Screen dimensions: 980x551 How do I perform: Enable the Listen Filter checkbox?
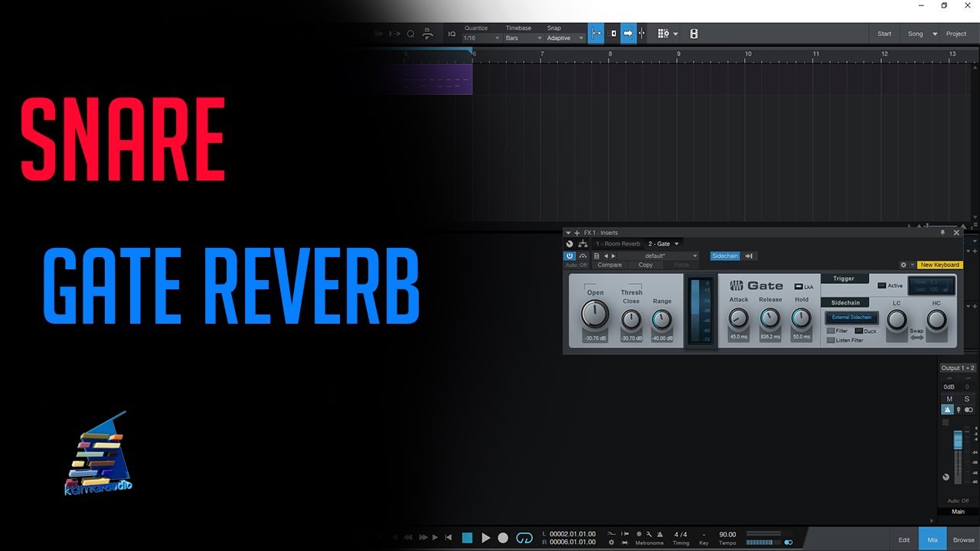coord(831,340)
